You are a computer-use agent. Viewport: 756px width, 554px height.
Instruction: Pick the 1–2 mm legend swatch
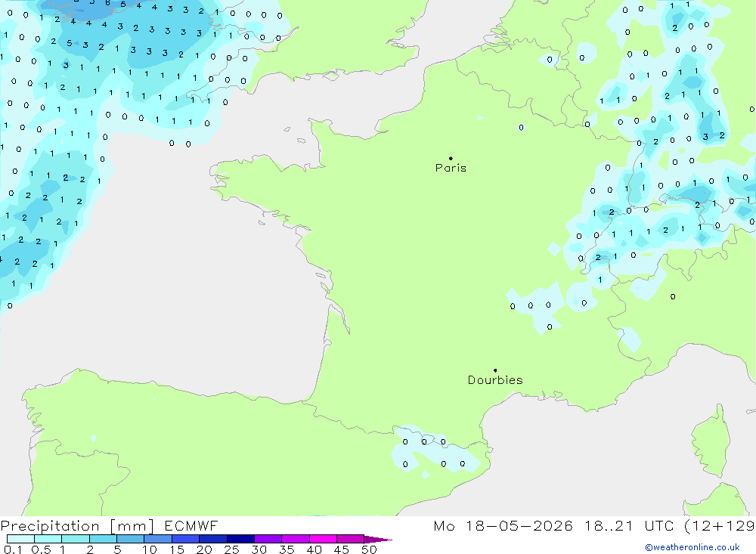pyautogui.click(x=76, y=539)
